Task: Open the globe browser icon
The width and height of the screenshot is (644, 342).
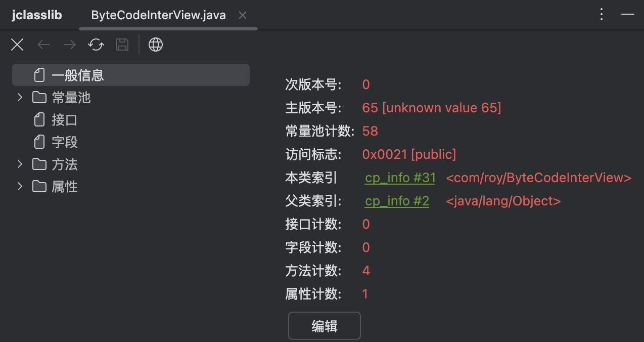Action: pyautogui.click(x=156, y=45)
